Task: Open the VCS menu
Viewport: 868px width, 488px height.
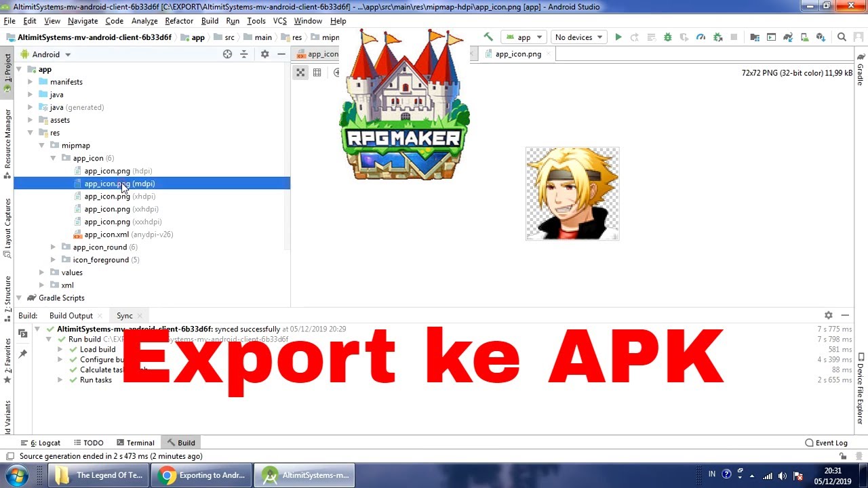Action: (x=279, y=21)
